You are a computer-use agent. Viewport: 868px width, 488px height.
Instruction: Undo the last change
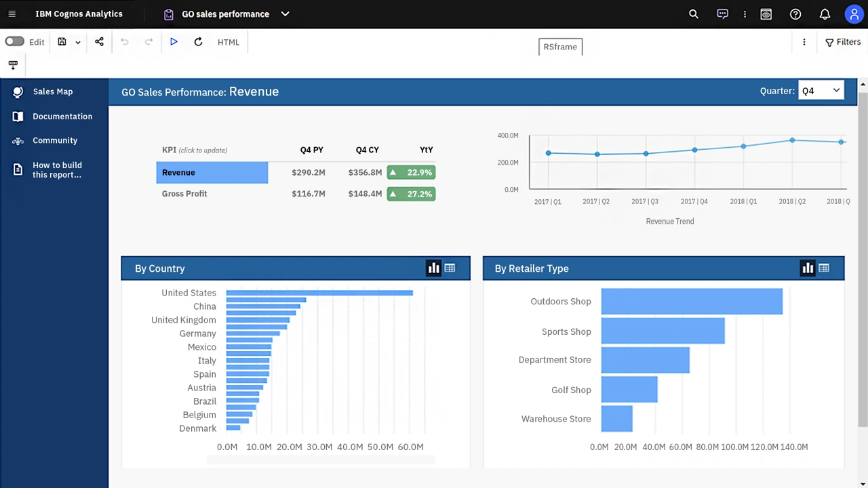point(124,41)
